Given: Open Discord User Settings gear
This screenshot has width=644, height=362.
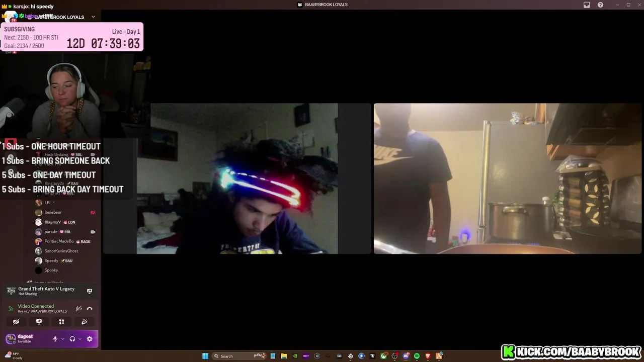Looking at the screenshot, I should [x=90, y=339].
